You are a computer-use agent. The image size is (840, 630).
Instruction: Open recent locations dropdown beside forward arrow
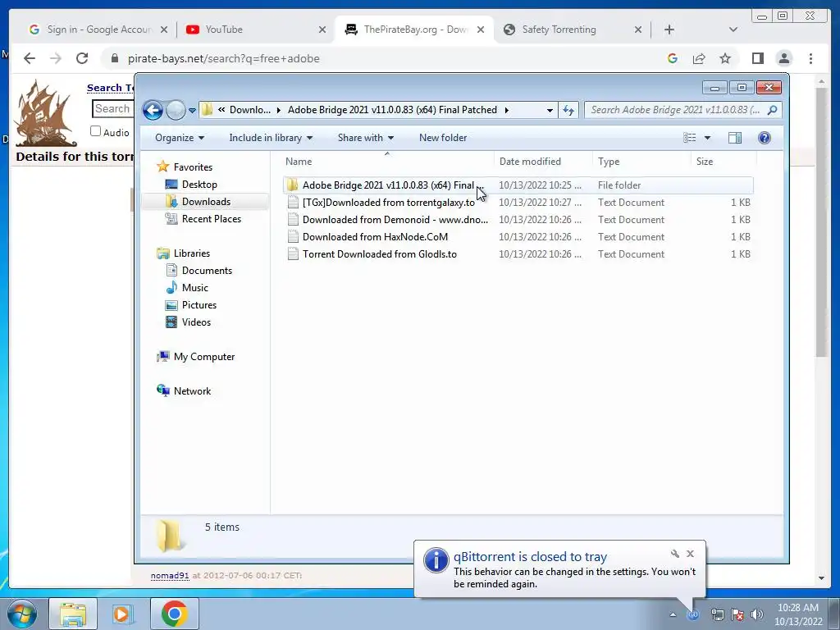tap(192, 111)
